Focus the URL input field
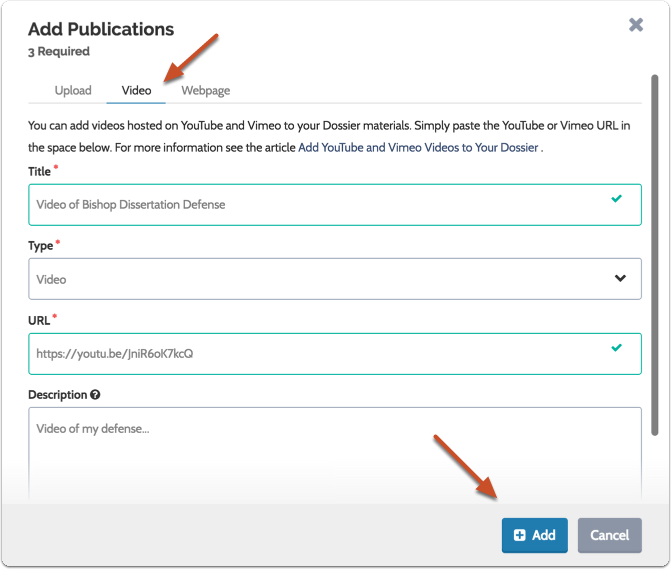Viewport: 671px width, 569px height. point(335,354)
